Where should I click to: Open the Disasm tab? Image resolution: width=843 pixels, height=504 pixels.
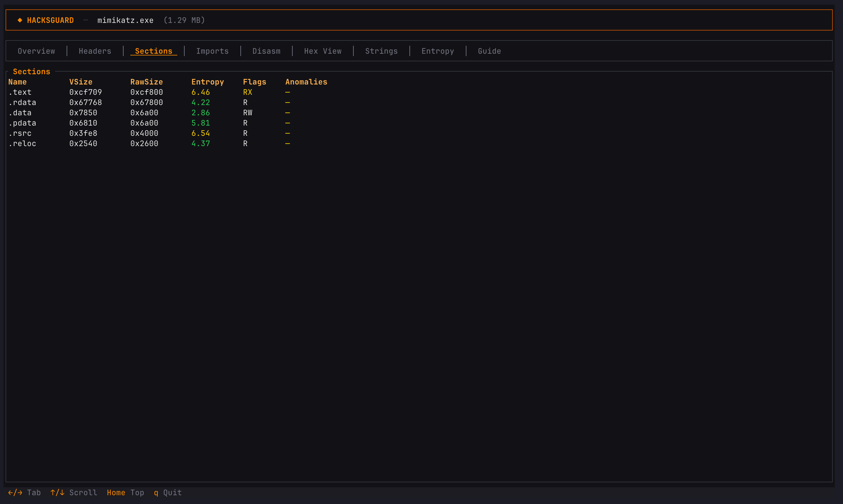click(x=267, y=51)
